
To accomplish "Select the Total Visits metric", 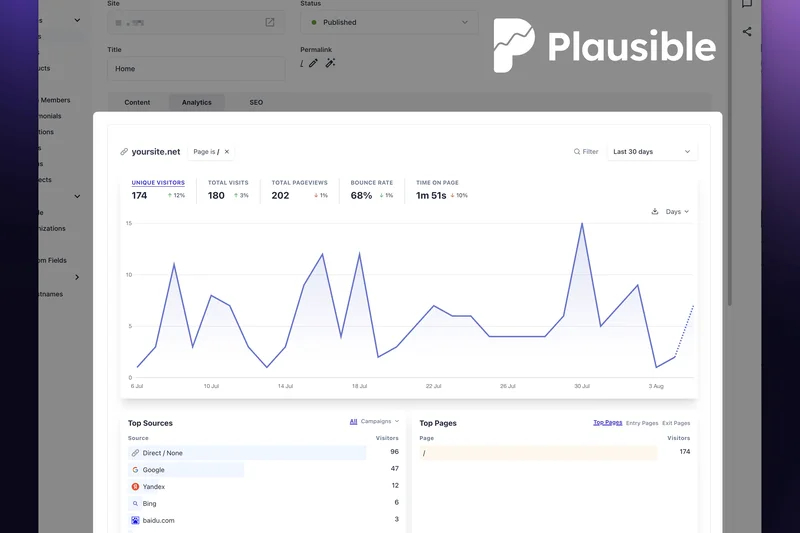I will [x=228, y=190].
